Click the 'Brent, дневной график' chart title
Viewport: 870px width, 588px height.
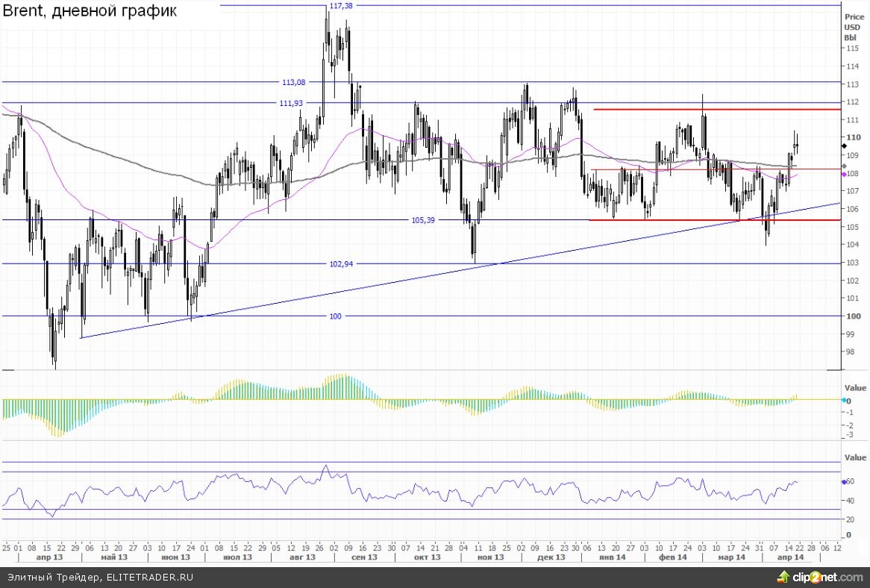[90, 13]
